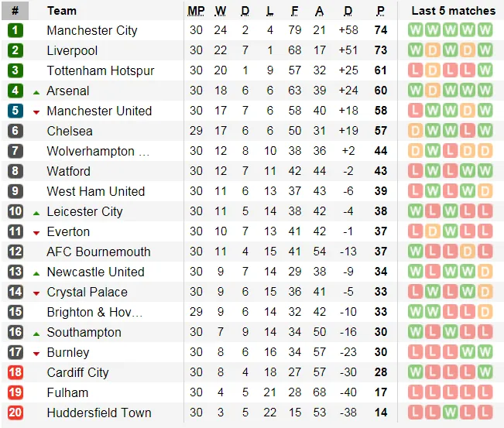Image resolution: width=504 pixels, height=428 pixels.
Task: Open the Liverpool team link
Action: tap(72, 50)
